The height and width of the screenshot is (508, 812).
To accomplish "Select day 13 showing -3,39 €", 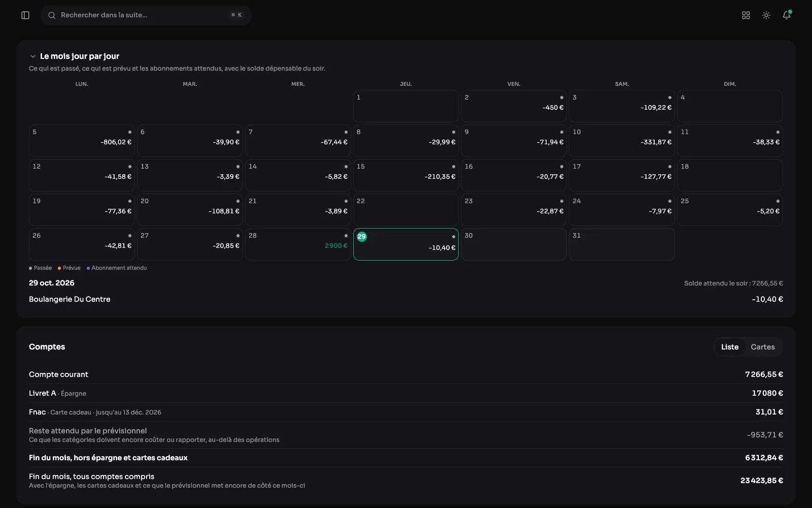I will click(190, 175).
